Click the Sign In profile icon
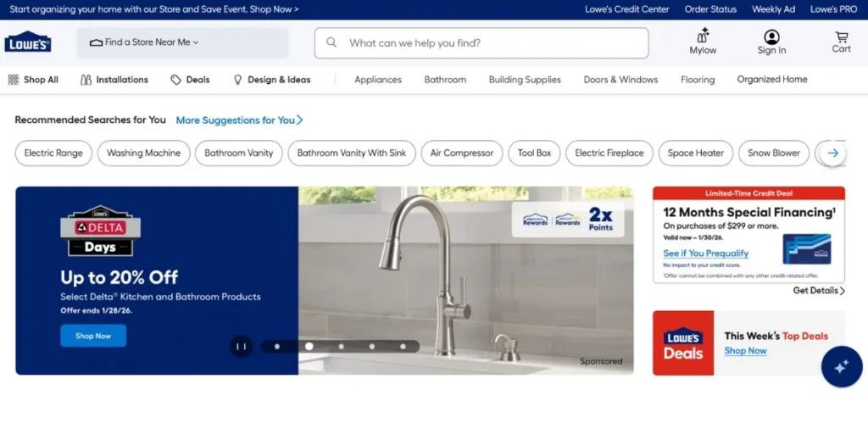Image resolution: width=868 pixels, height=434 pixels. tap(771, 37)
